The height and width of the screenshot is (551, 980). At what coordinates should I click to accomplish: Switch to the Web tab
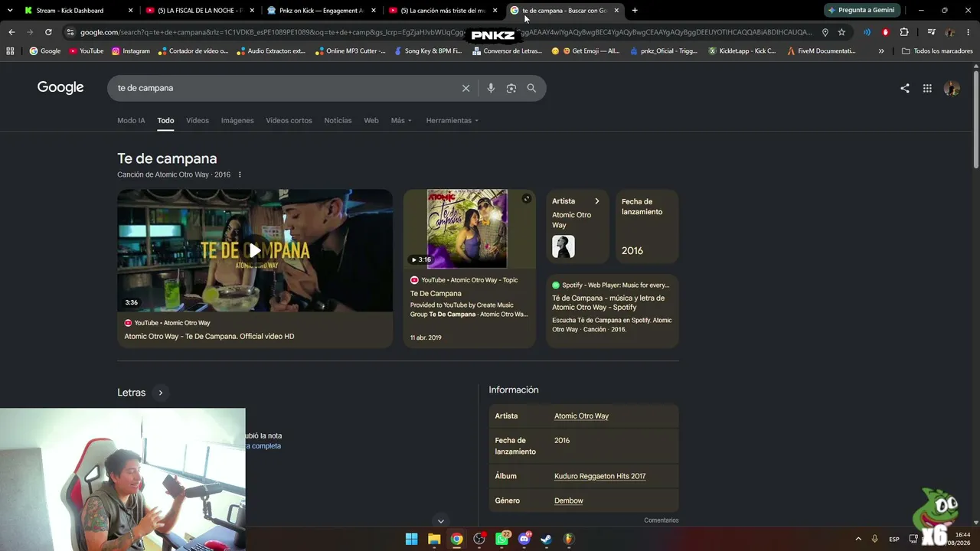coord(371,121)
